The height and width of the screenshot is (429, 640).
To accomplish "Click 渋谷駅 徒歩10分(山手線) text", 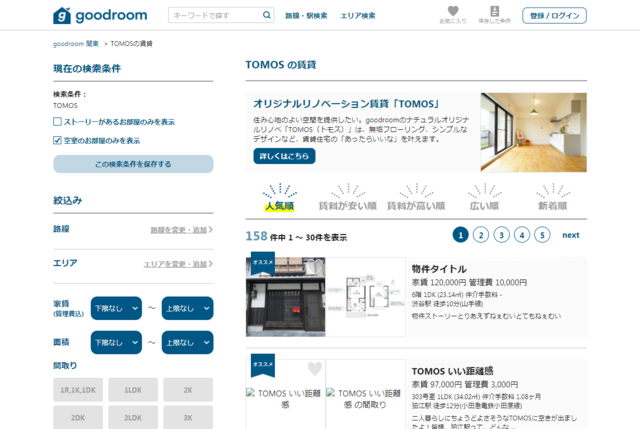I will point(447,304).
